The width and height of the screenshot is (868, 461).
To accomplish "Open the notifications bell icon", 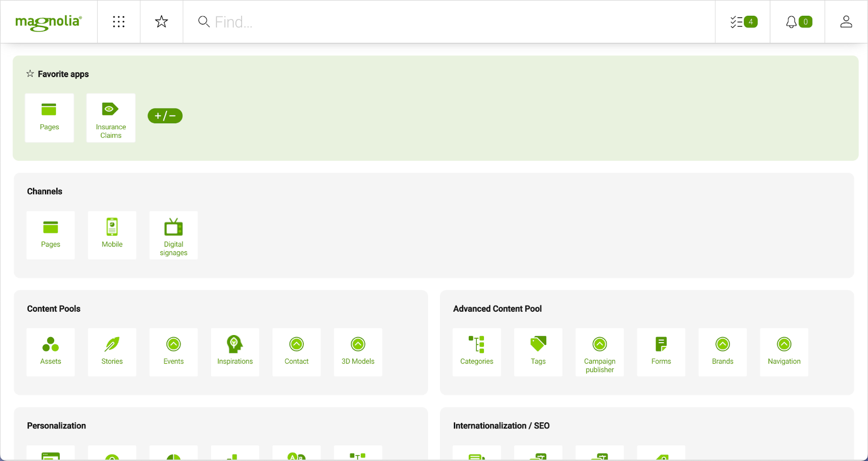I will (x=797, y=22).
